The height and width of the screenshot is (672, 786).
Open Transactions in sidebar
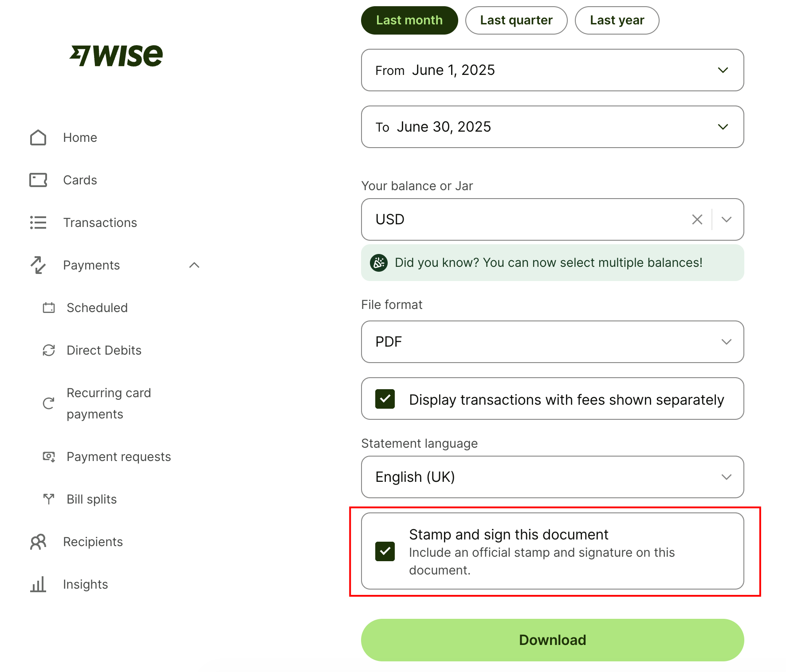[100, 223]
